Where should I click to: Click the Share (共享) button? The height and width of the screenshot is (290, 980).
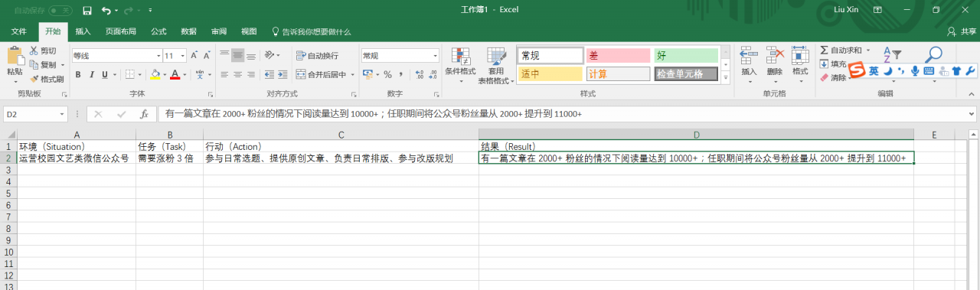[x=962, y=31]
